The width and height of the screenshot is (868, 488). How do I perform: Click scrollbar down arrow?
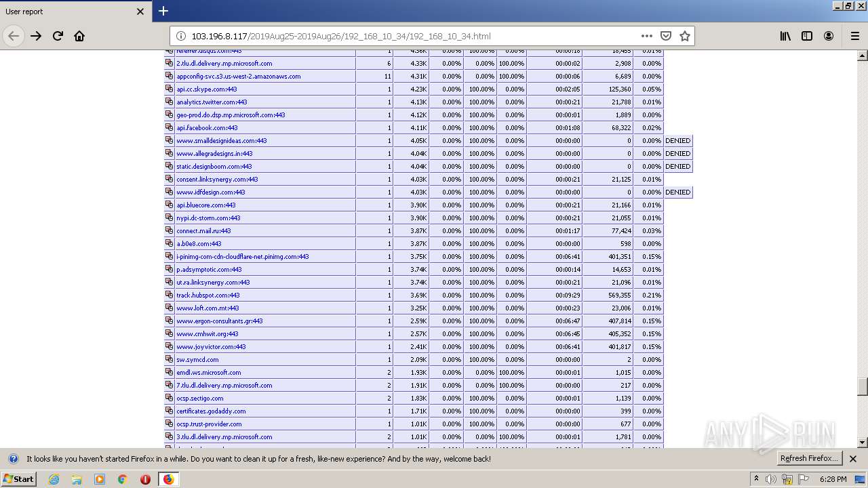tap(863, 443)
